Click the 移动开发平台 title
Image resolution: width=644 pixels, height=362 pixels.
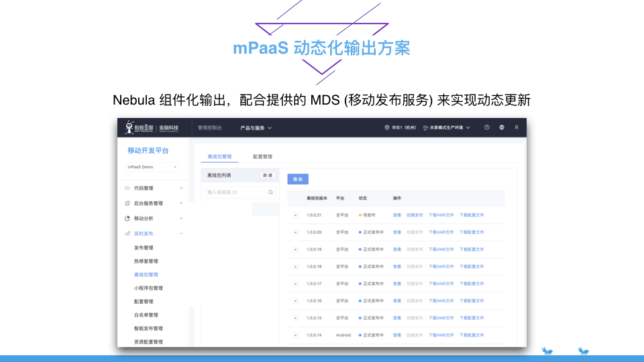[148, 151]
